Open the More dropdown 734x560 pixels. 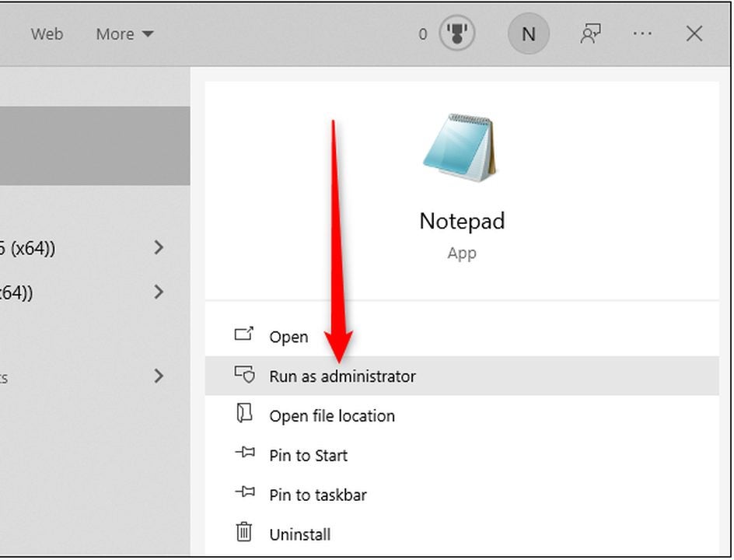(x=124, y=34)
